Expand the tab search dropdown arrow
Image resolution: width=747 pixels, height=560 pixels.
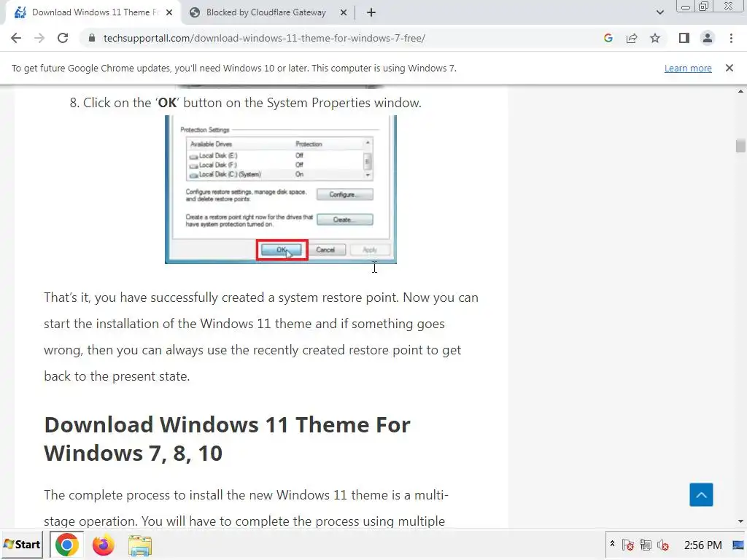tap(659, 12)
